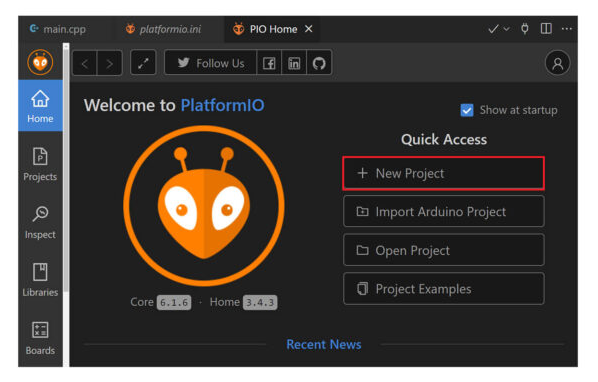The height and width of the screenshot is (382, 598).
Task: Click the Recent News heading
Action: tap(324, 344)
